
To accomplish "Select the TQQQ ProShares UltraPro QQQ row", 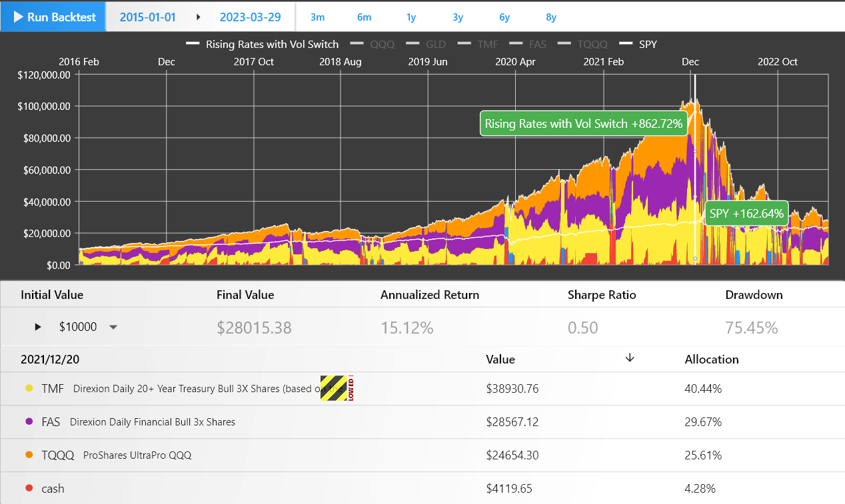I will 422,455.
